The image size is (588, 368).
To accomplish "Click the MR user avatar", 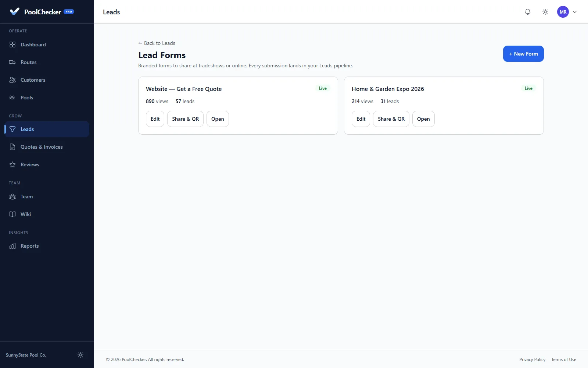I will click(x=563, y=12).
